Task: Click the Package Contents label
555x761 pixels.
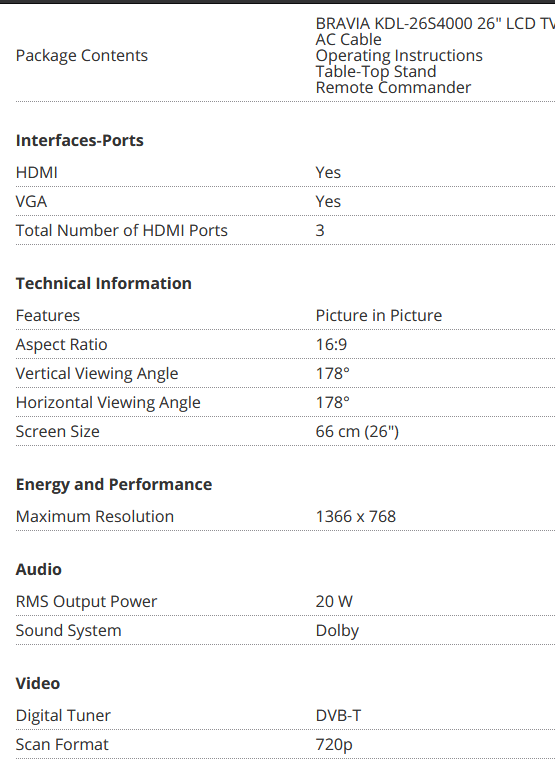Action: [82, 56]
